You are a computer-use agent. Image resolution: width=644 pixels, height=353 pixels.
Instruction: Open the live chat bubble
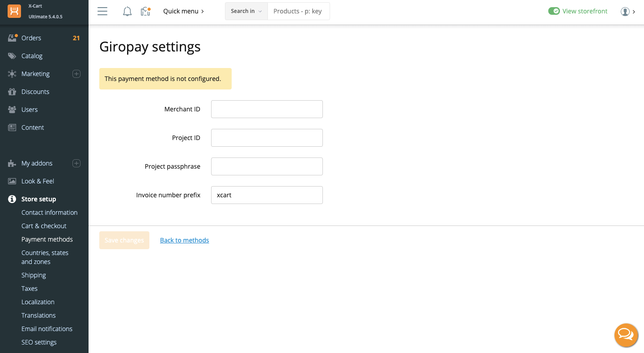(626, 335)
